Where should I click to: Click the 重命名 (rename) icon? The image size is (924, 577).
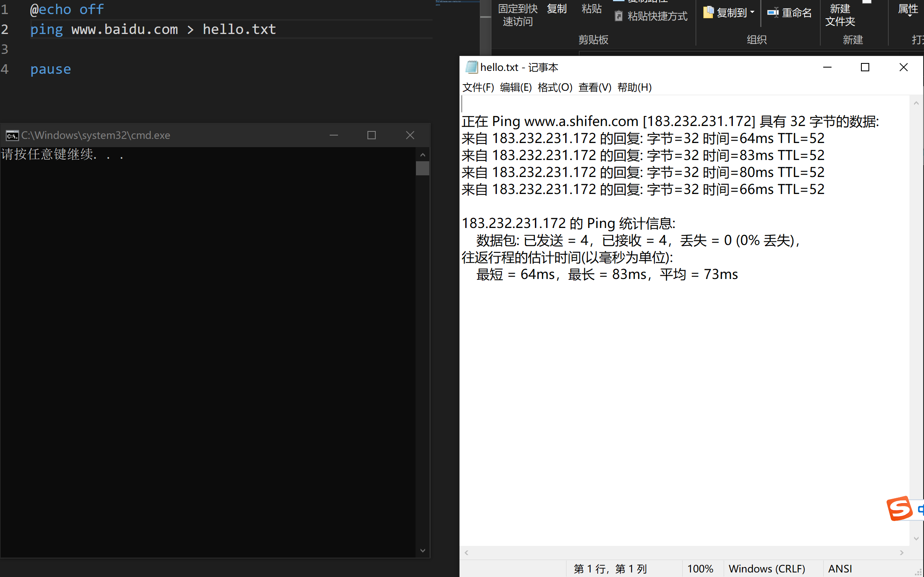coord(773,13)
